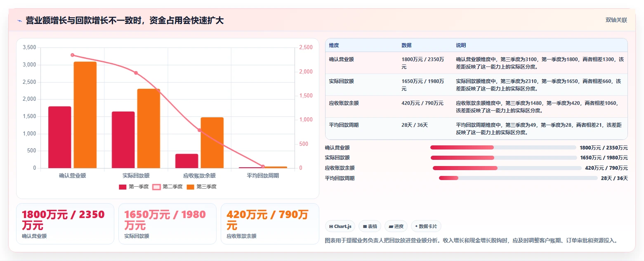Select the 实际回款额 table row label
644x261 pixels.
(341, 81)
